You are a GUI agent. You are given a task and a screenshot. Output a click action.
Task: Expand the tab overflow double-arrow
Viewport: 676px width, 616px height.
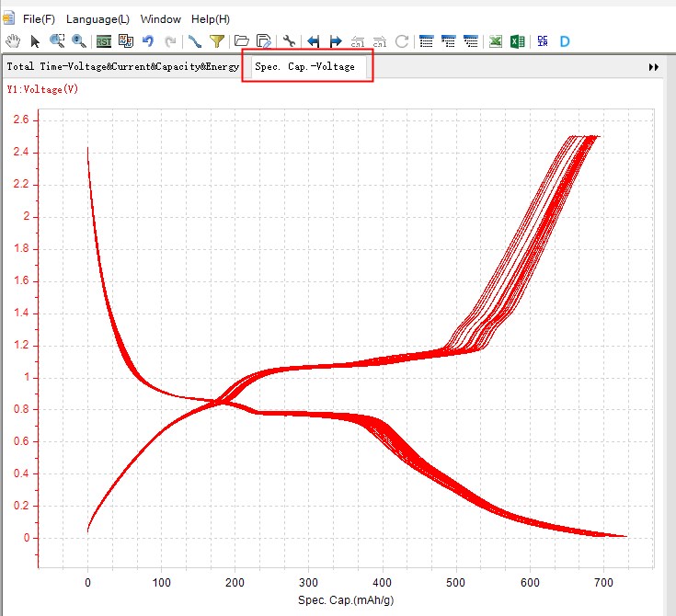coord(654,67)
